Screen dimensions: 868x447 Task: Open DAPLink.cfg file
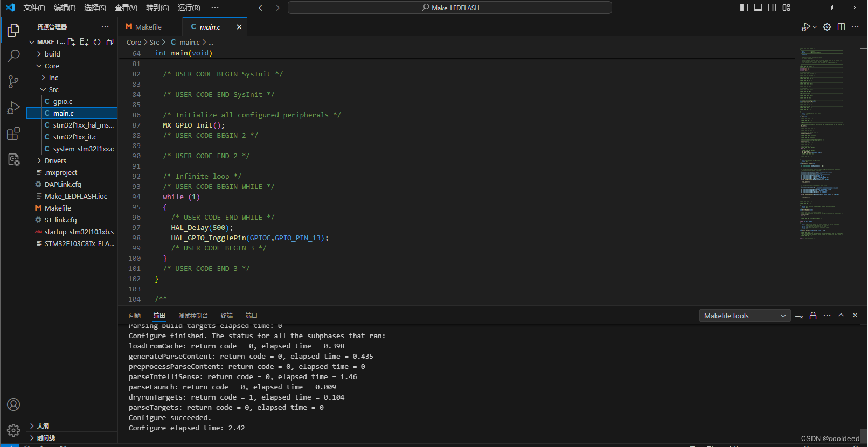click(x=72, y=184)
